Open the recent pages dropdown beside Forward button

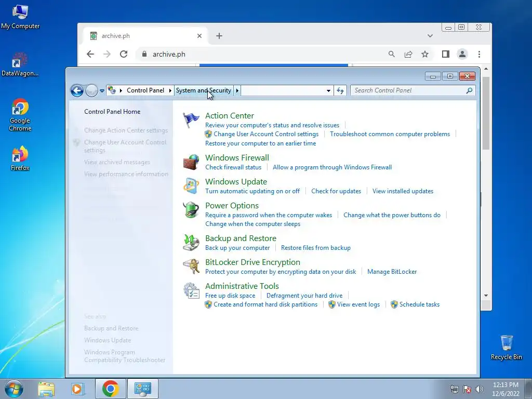click(x=102, y=90)
